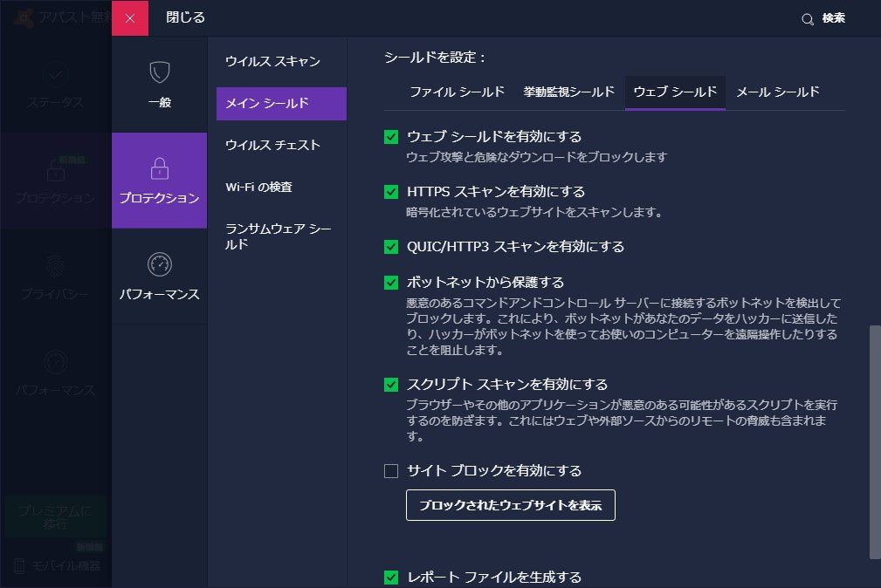
Task: Click ブロックされたウェブサイトを表示 button
Action: coord(510,505)
